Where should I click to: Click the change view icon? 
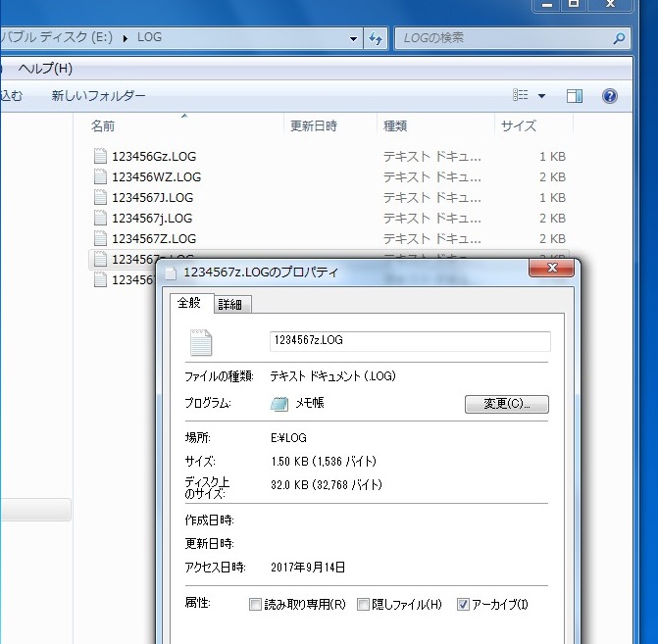click(521, 96)
